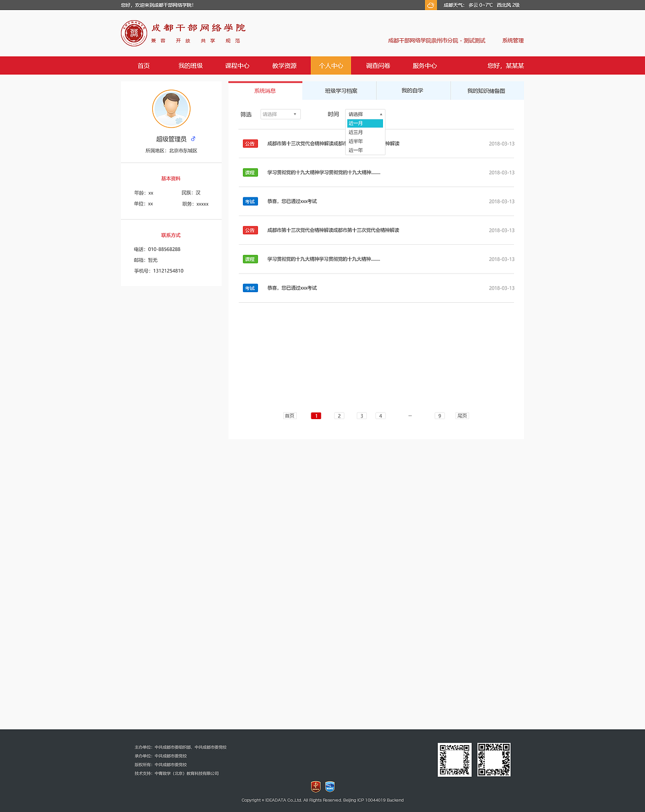Open second 恭喜，您已通过xxx考试 message

point(292,288)
